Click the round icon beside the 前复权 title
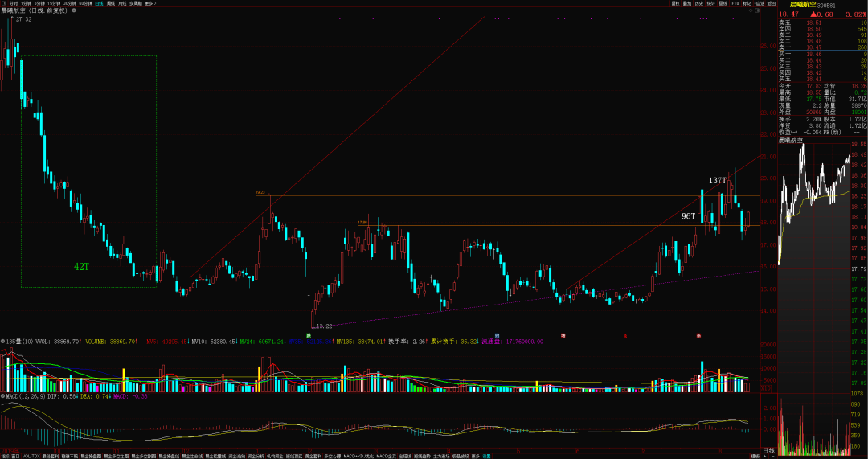Image resolution: width=868 pixels, height=459 pixels. (74, 10)
